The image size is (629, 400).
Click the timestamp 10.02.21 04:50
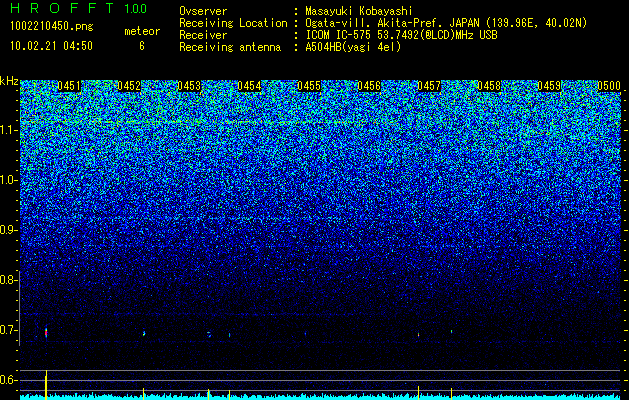click(x=51, y=46)
